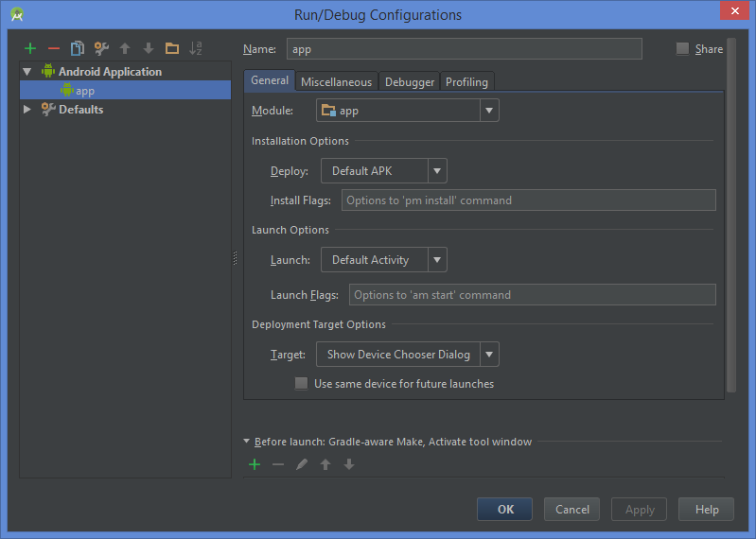Viewport: 756px width, 539px height.
Task: Click the splitter handle between the panels
Action: point(235,258)
